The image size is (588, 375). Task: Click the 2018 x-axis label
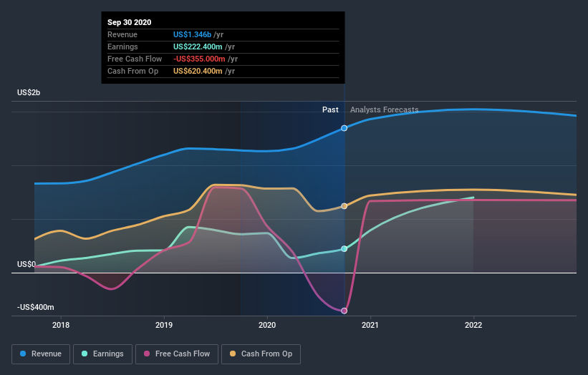(61, 325)
